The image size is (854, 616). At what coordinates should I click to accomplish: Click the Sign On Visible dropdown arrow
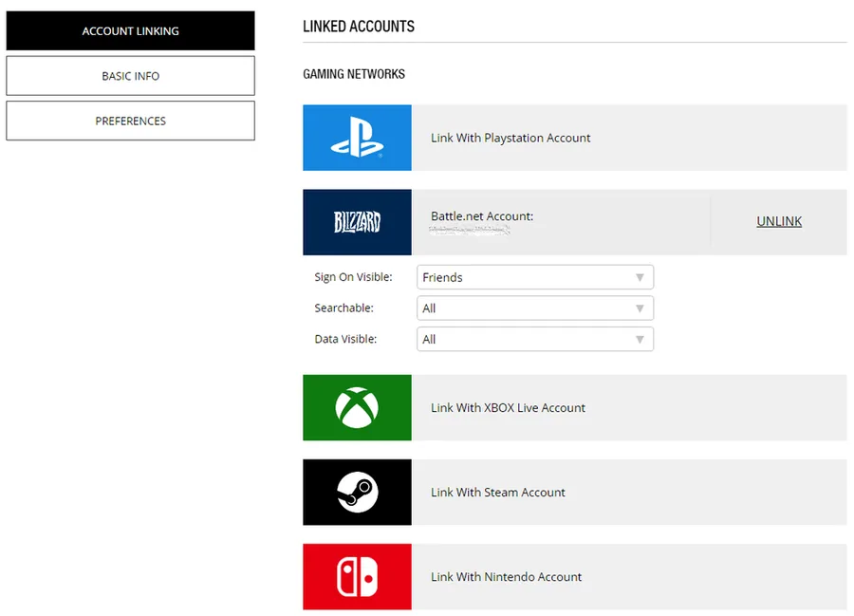coord(640,278)
